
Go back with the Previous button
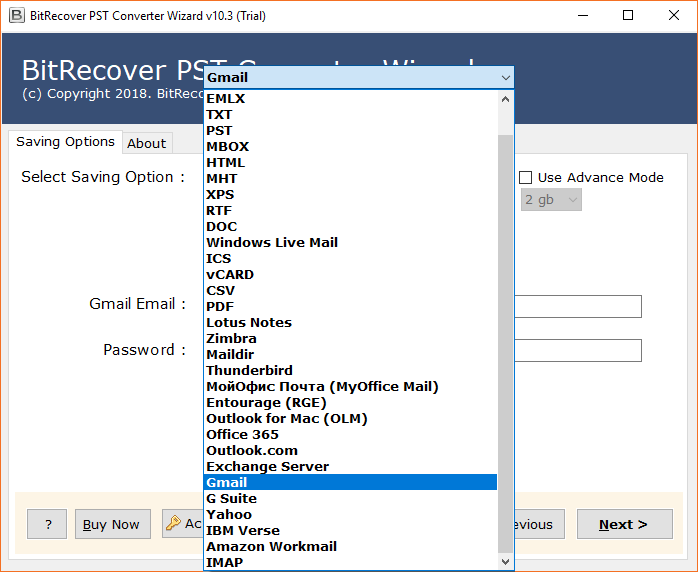pyautogui.click(x=540, y=524)
